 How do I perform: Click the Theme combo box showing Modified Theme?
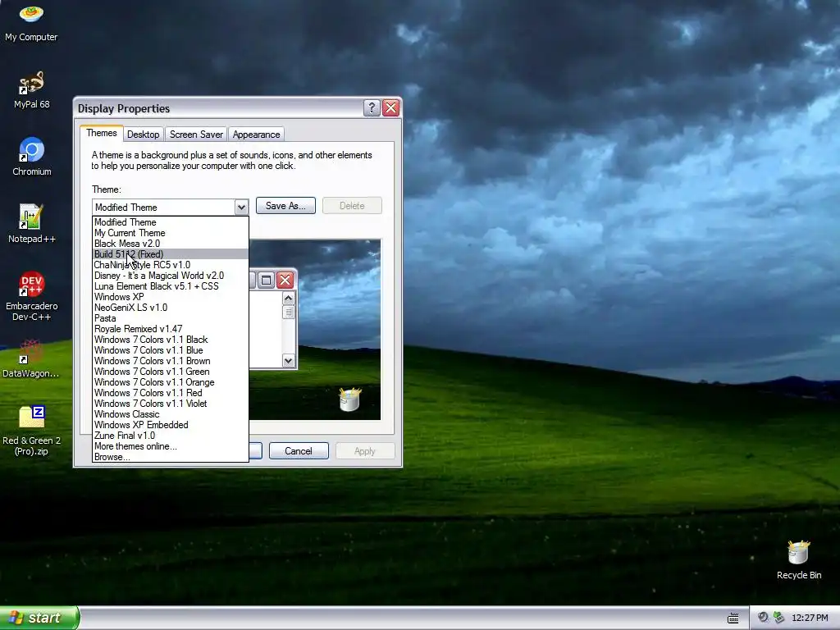[170, 207]
